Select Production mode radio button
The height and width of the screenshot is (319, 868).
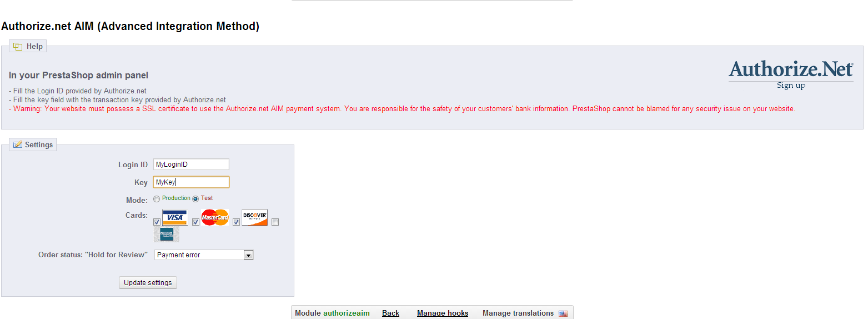point(157,199)
